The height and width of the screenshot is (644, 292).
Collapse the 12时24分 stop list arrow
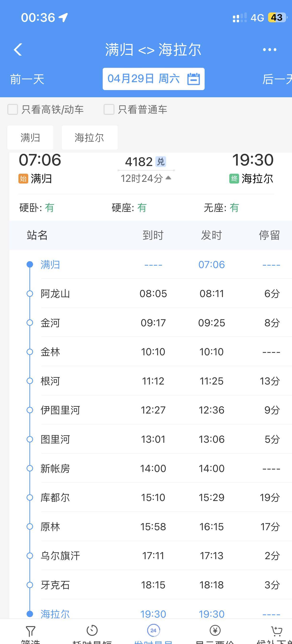click(x=168, y=178)
